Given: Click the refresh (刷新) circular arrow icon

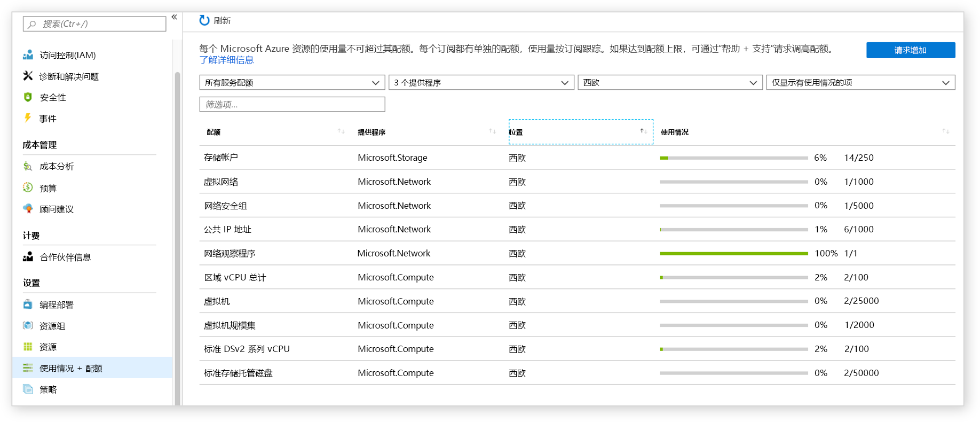Looking at the screenshot, I should (x=204, y=20).
